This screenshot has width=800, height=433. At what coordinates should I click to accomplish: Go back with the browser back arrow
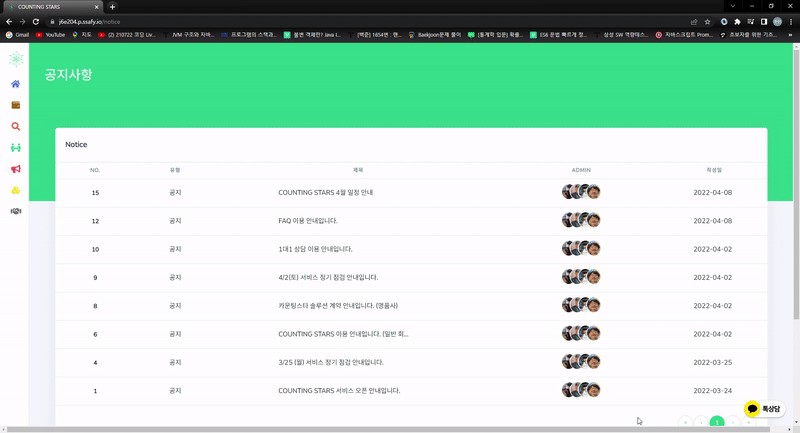tap(9, 22)
